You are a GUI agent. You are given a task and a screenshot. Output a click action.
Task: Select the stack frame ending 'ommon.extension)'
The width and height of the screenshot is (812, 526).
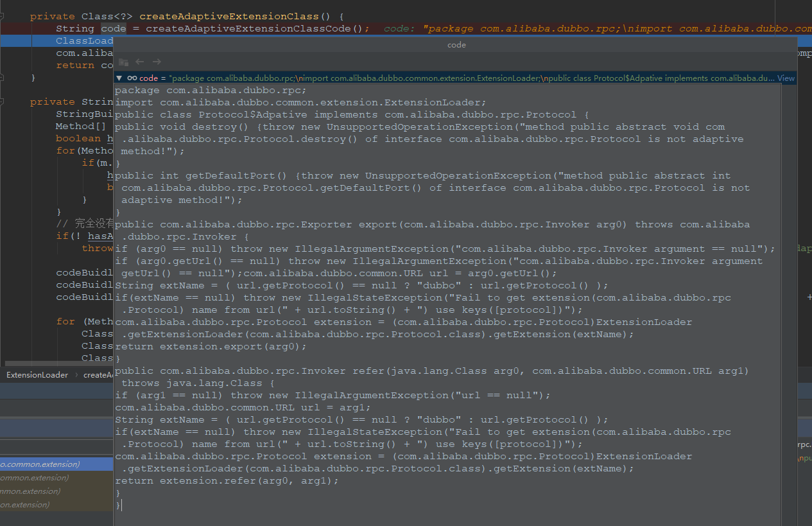tap(56, 477)
